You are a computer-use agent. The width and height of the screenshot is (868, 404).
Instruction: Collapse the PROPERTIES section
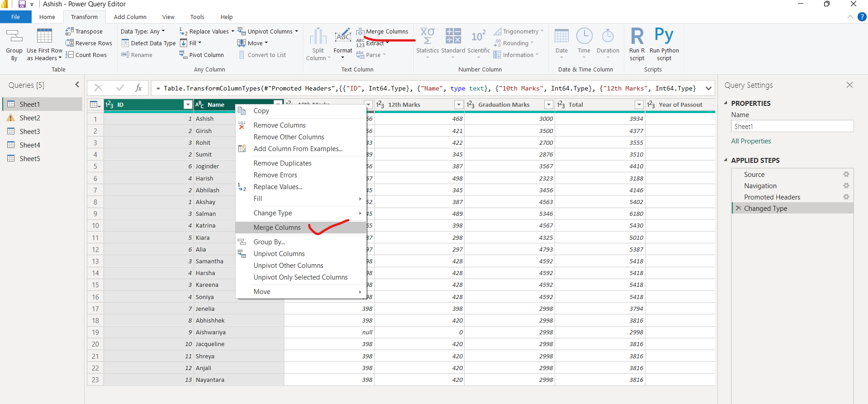[x=726, y=103]
